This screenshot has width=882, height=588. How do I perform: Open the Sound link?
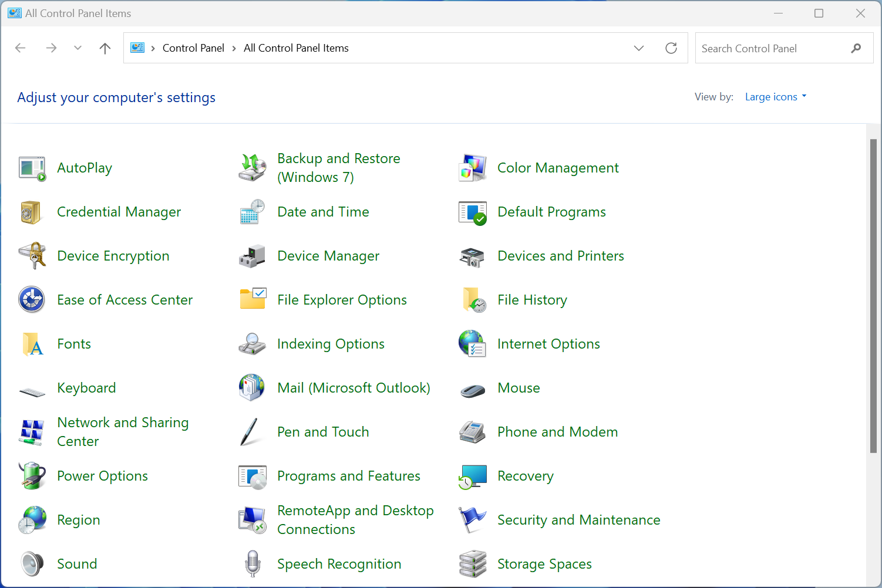tap(77, 564)
